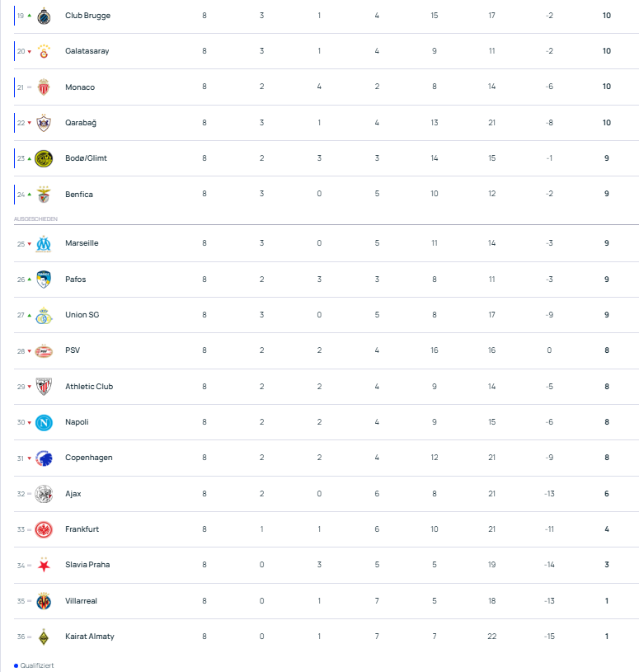The height and width of the screenshot is (672, 639).
Task: Open the Frankfurt team page link
Action: tap(82, 529)
